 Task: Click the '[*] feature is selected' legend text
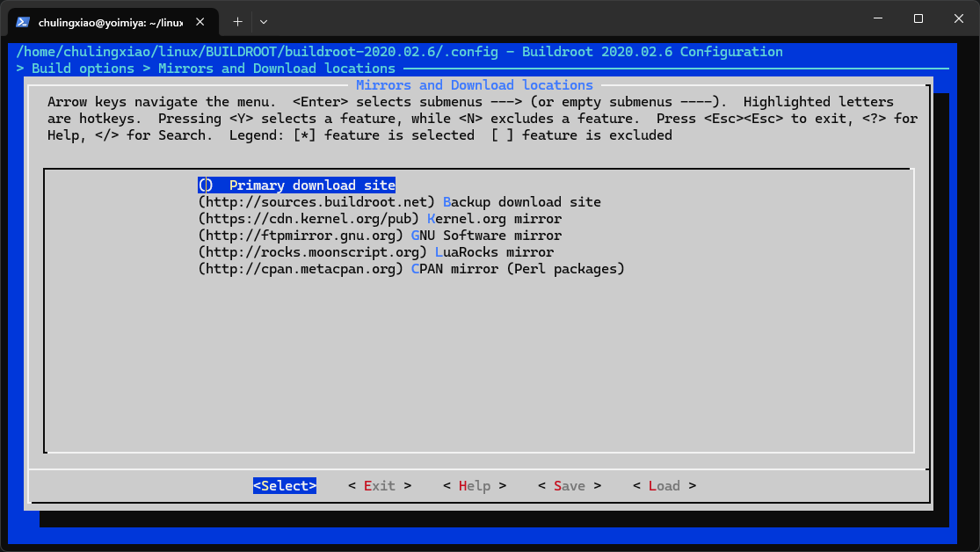point(384,135)
